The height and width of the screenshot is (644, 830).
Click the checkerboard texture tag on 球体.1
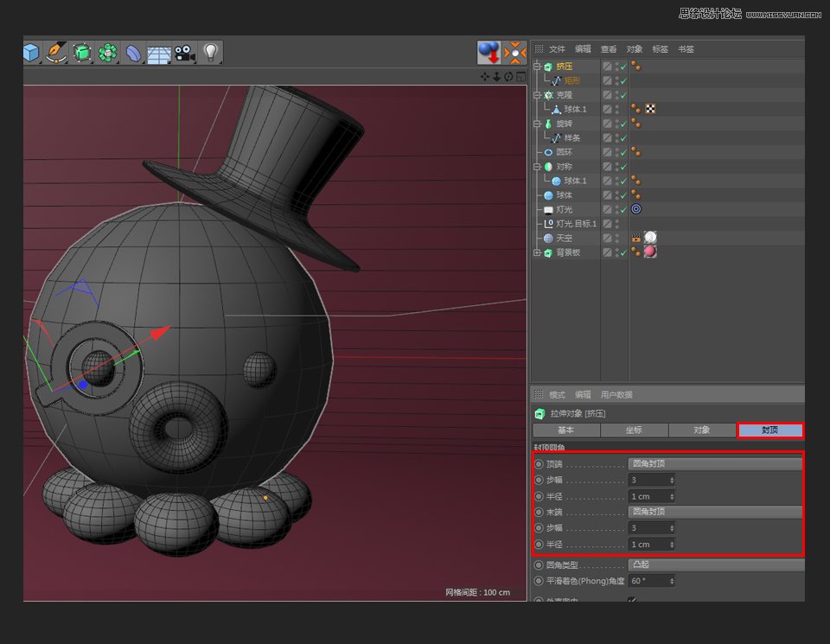coord(650,109)
